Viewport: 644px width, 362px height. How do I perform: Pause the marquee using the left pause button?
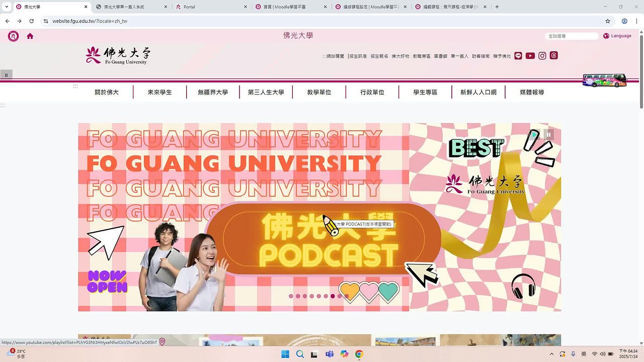6,75
